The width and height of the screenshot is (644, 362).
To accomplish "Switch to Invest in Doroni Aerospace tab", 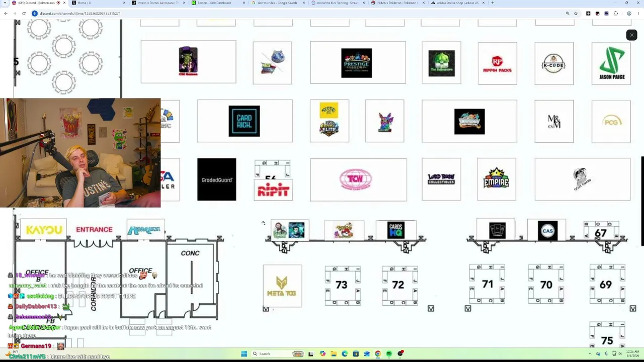I will [x=158, y=3].
